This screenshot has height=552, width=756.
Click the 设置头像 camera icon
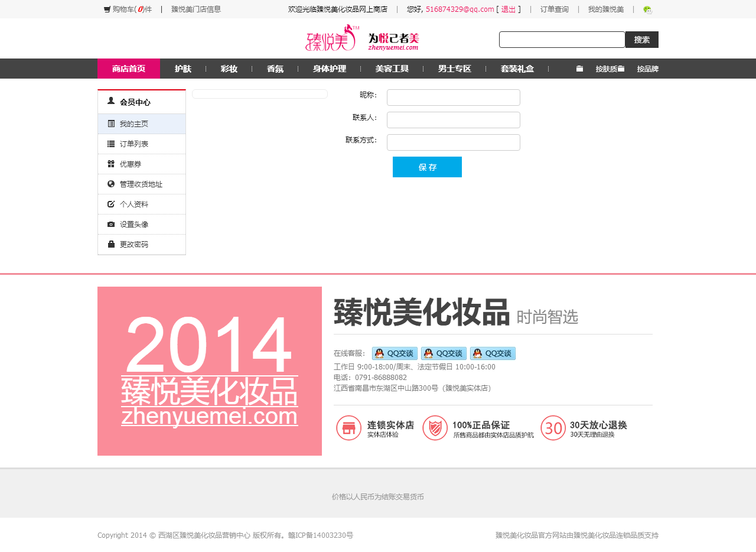pyautogui.click(x=111, y=225)
